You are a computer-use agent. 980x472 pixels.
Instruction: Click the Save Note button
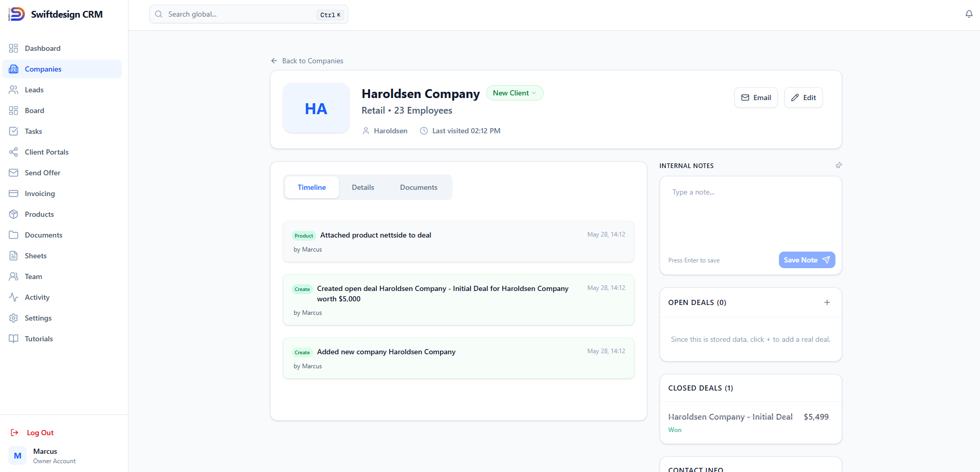tap(807, 260)
